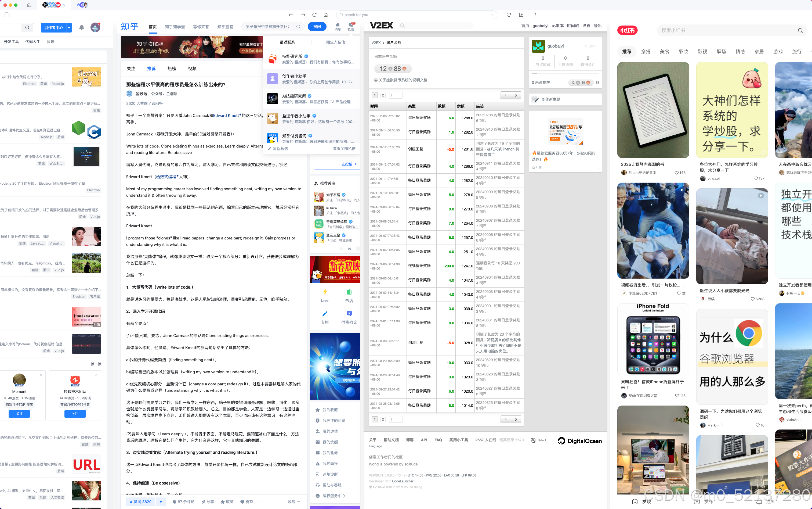The image size is (812, 509).
Task: Click the V2EX search magnifier icon
Action: (x=402, y=26)
